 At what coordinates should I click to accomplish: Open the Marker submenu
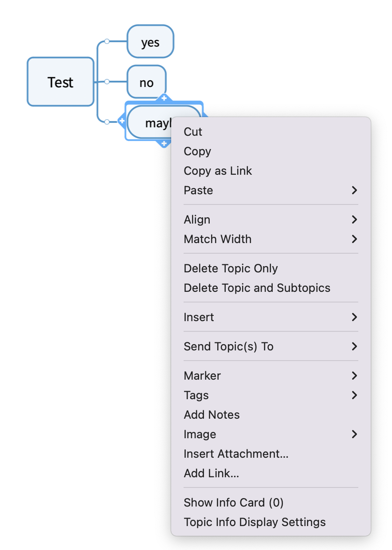[270, 376]
